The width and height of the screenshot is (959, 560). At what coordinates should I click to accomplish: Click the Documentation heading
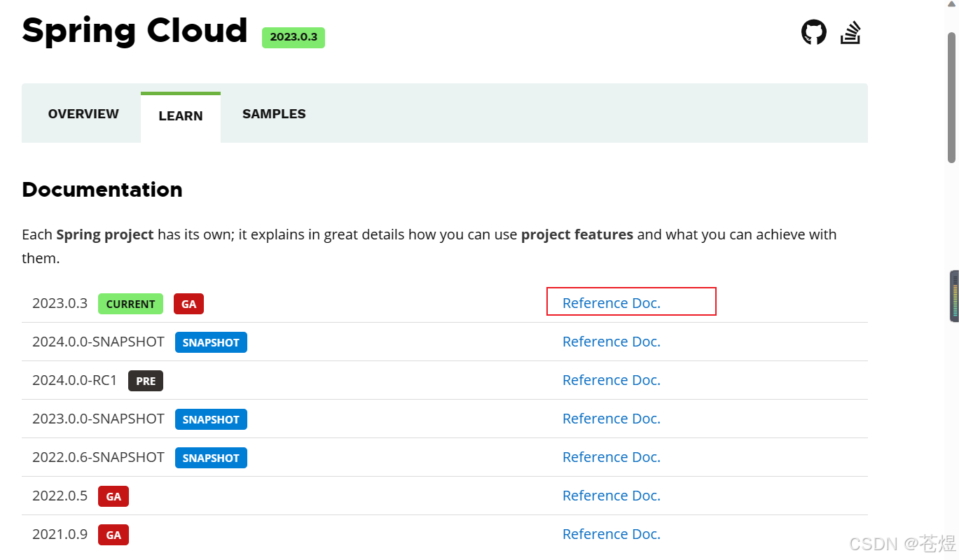click(102, 190)
